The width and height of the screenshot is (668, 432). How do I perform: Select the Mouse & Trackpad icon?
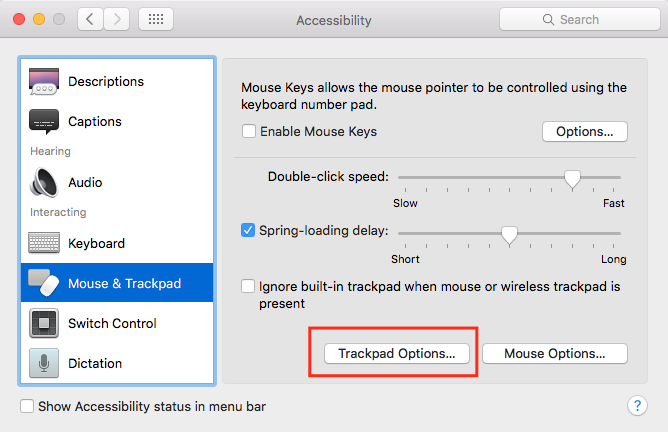tap(44, 283)
